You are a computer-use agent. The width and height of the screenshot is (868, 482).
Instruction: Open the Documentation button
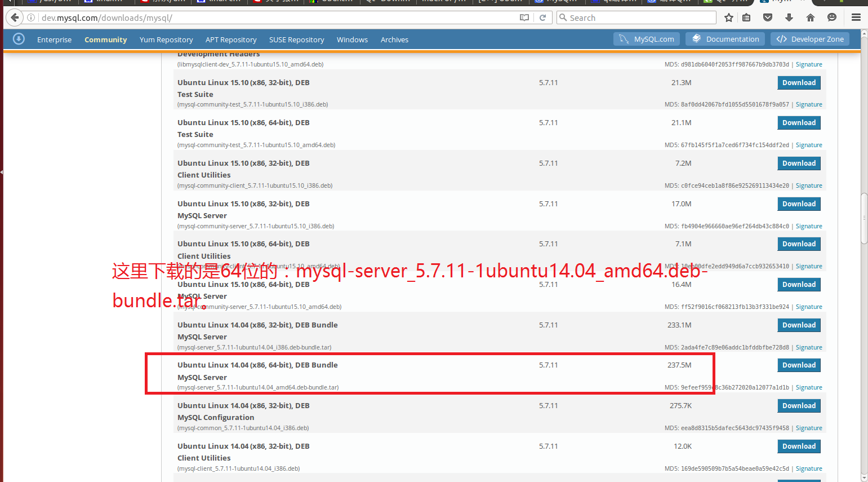(x=725, y=39)
